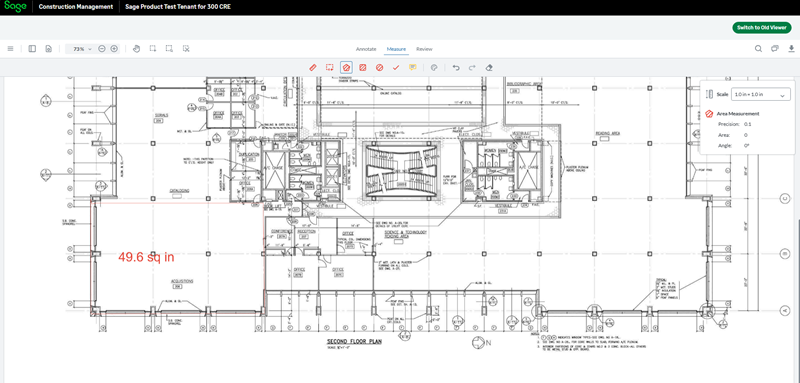Redo the last action
800x383 pixels.
click(472, 67)
